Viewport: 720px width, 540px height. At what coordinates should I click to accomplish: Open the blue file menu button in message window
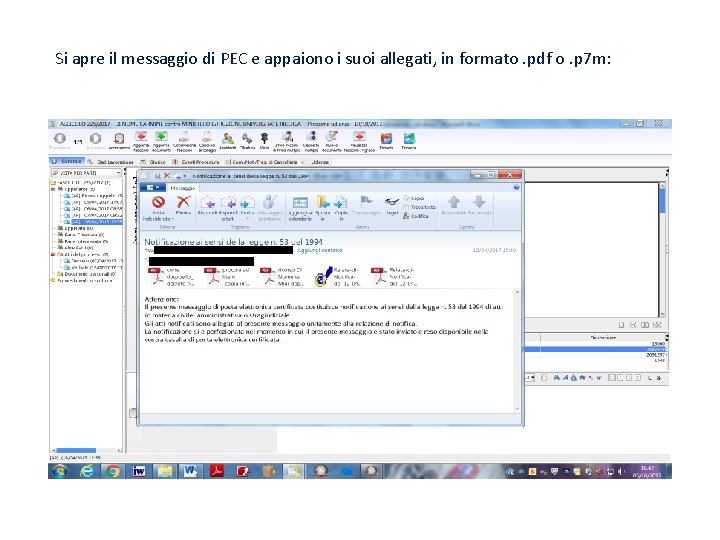pyautogui.click(x=152, y=188)
